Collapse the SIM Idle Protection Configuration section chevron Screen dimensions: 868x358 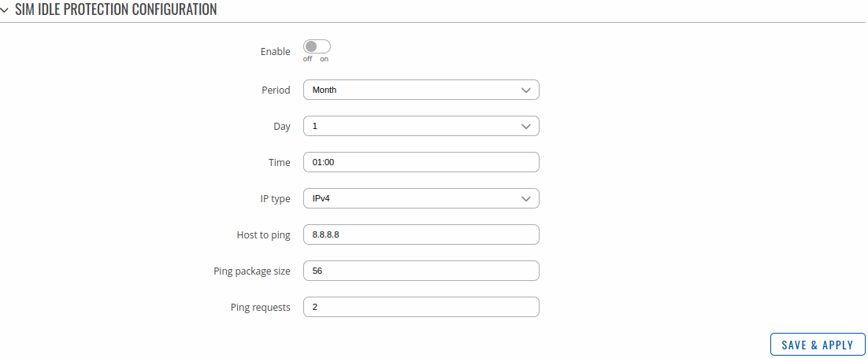point(6,9)
